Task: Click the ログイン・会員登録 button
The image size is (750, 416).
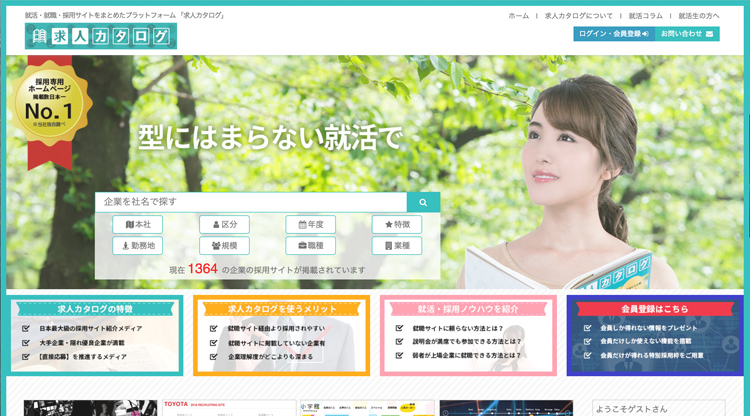Action: (612, 34)
